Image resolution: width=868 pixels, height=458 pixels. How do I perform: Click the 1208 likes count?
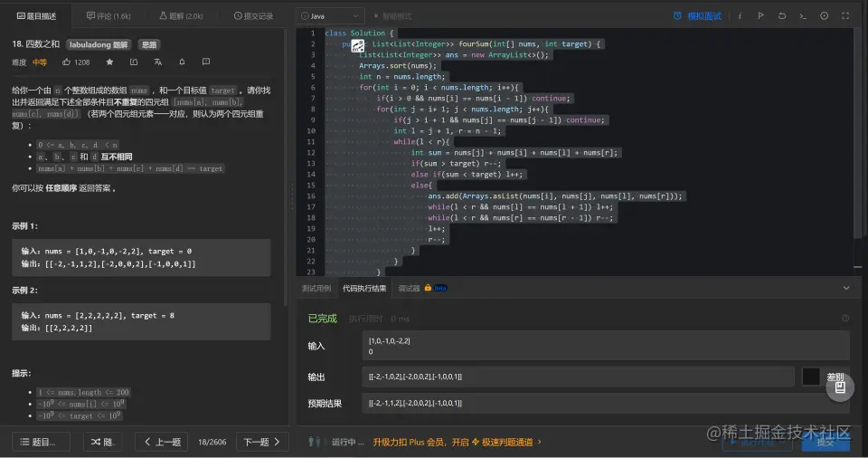tap(82, 62)
